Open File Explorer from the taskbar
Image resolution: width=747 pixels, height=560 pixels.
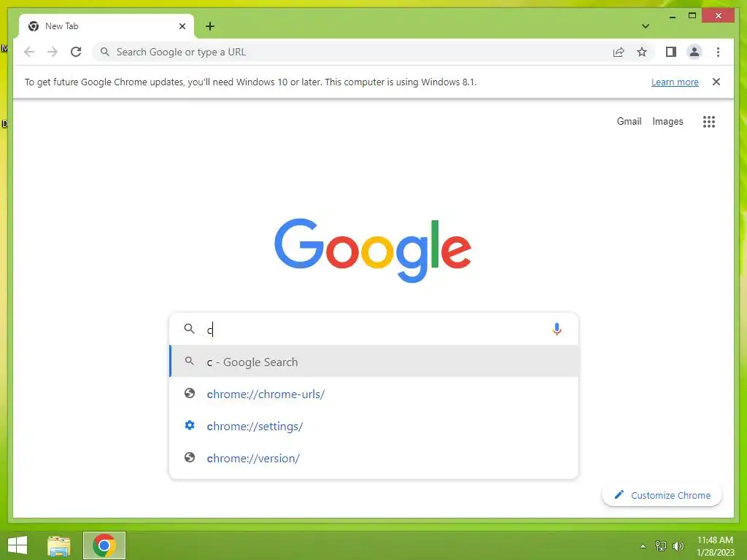point(59,545)
